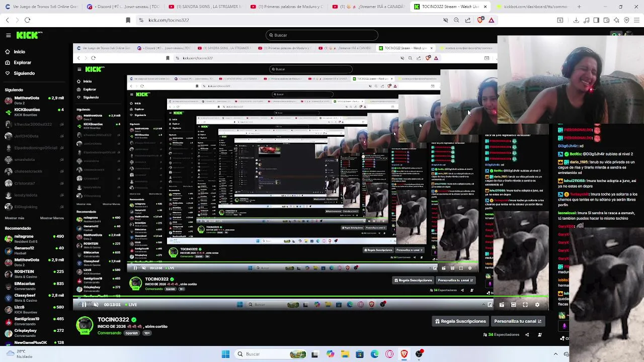The image size is (644, 362).
Task: Switch to SANDRA SKINS YouTube tab
Action: [205, 7]
